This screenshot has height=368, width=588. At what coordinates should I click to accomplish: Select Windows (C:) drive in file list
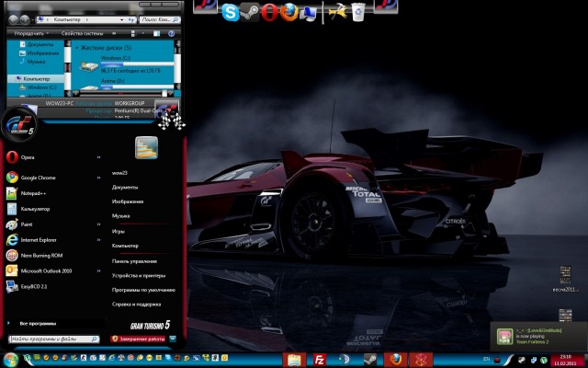pyautogui.click(x=127, y=64)
